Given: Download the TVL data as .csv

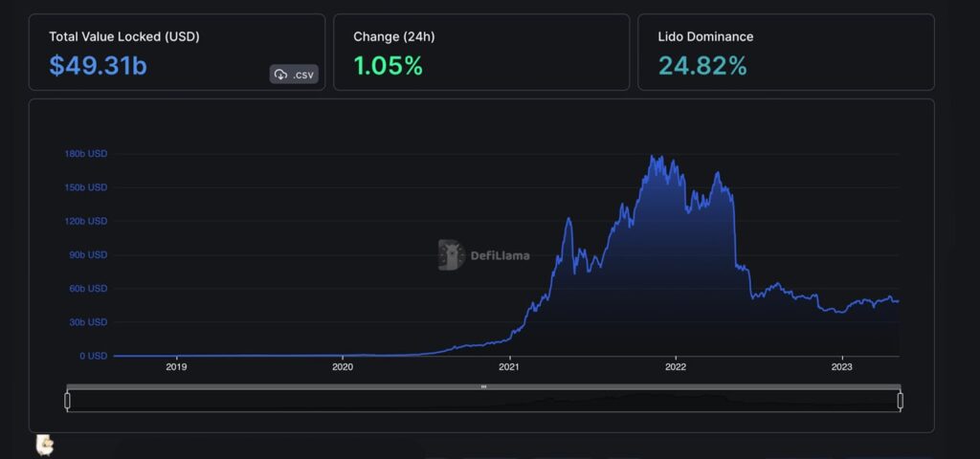Looking at the screenshot, I should 294,74.
